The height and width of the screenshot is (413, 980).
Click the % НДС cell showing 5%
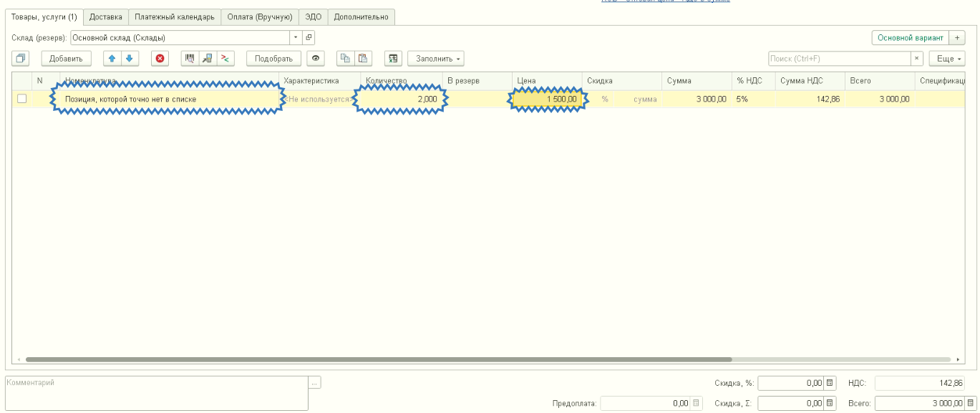[x=753, y=99]
